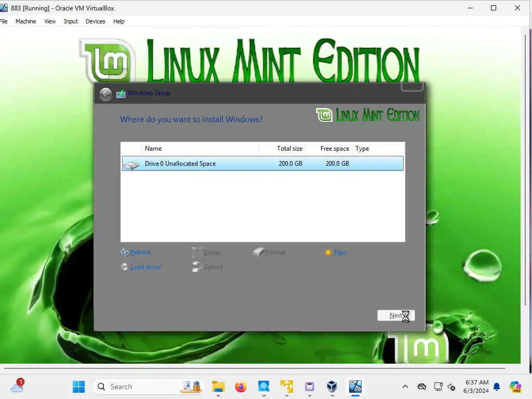Open the Devices menu
This screenshot has width=532, height=399.
click(96, 21)
